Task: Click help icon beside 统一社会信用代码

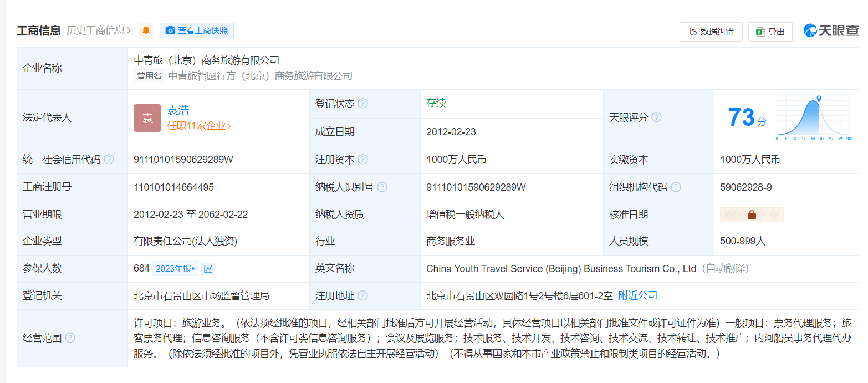Action: point(109,160)
